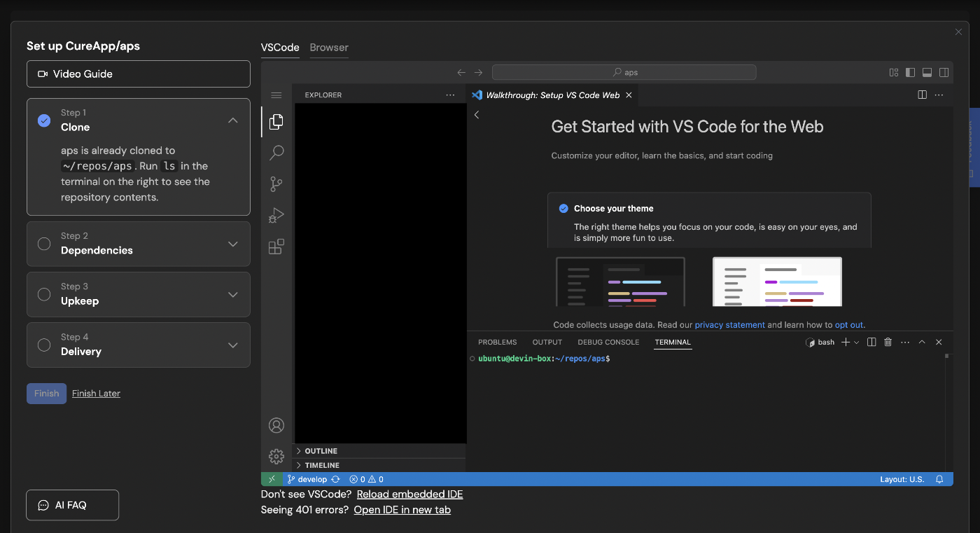Viewport: 980px width, 533px height.
Task: Toggle the primary side bar layout icon
Action: pyautogui.click(x=911, y=72)
